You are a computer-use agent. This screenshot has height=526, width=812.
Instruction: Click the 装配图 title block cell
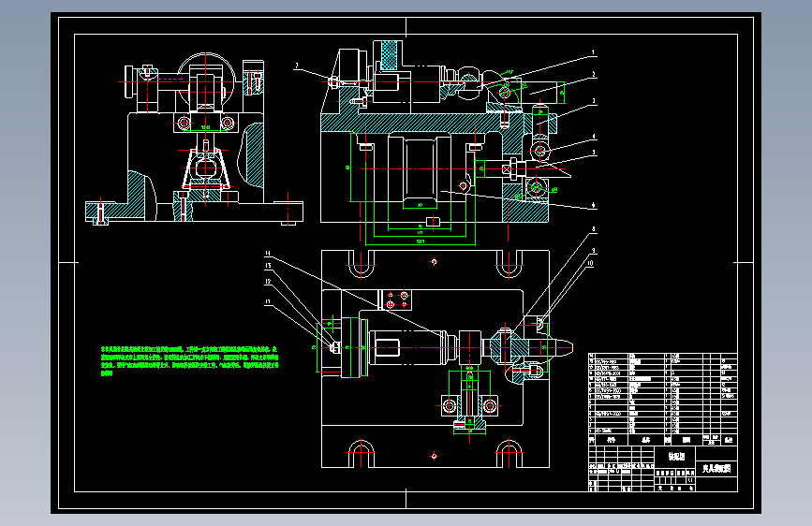pos(676,457)
